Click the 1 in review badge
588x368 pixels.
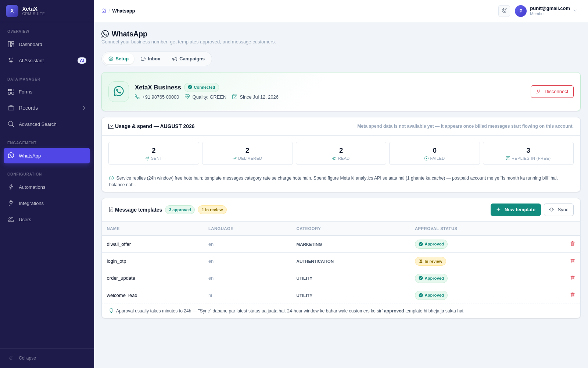coord(212,210)
